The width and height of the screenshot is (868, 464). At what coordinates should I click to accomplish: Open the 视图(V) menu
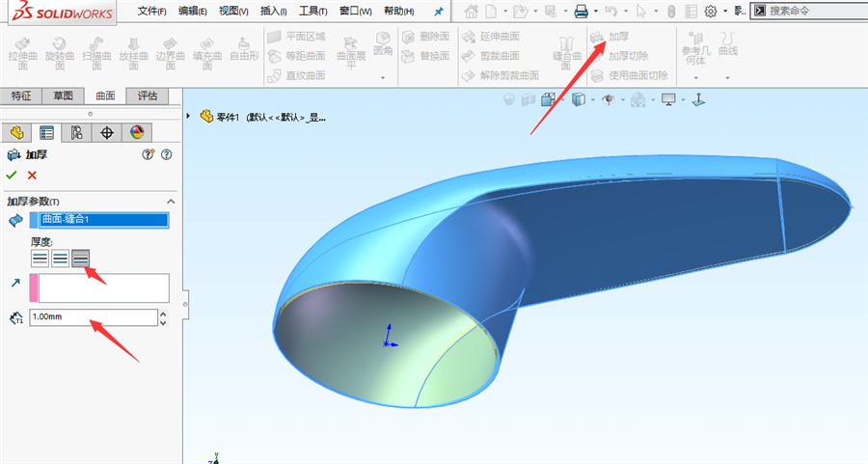point(233,11)
